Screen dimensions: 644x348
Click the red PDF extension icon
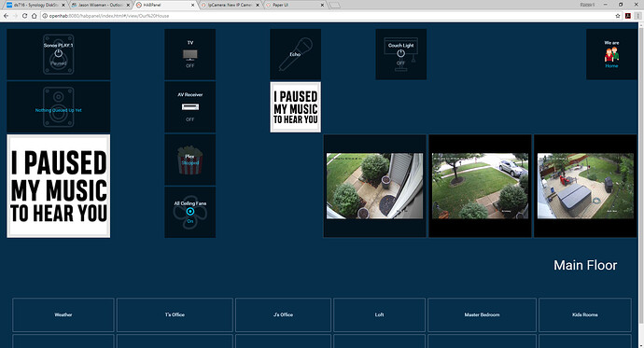click(627, 16)
